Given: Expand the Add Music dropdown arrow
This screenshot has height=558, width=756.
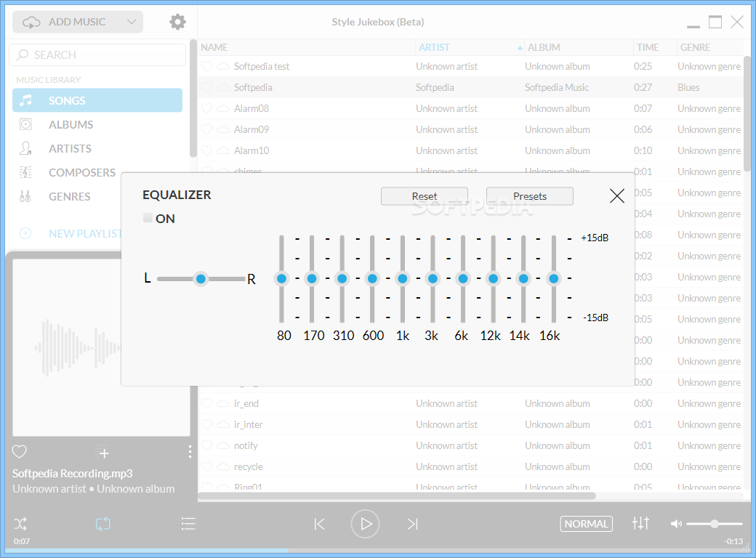Looking at the screenshot, I should tap(131, 22).
